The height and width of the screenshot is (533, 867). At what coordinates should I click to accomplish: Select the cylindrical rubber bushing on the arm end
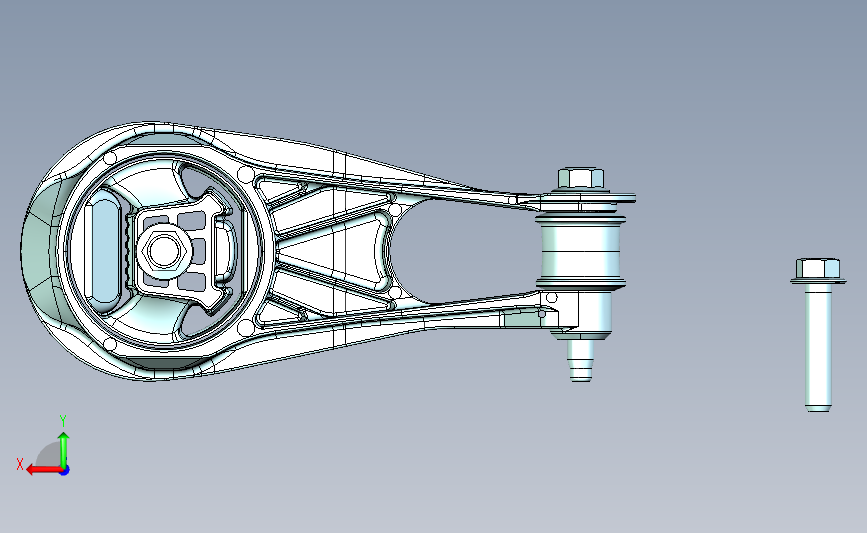581,252
